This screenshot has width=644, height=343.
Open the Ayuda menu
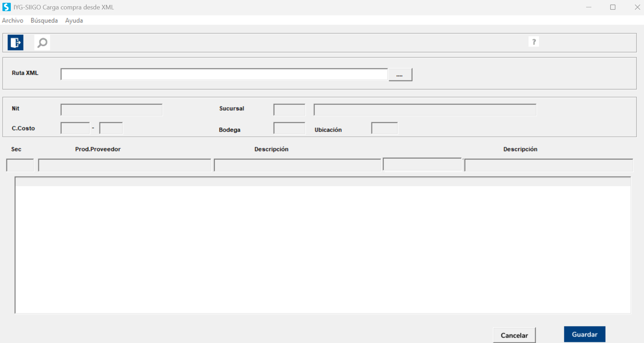74,21
